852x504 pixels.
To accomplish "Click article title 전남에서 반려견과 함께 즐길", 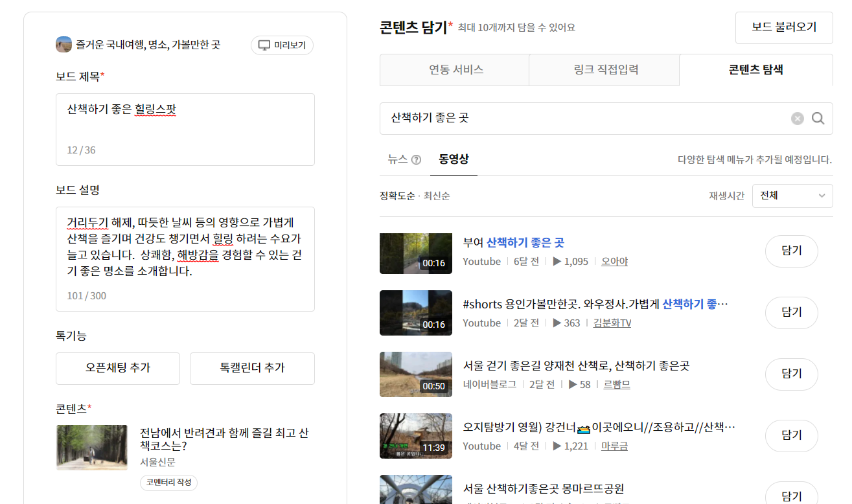I will point(224,439).
